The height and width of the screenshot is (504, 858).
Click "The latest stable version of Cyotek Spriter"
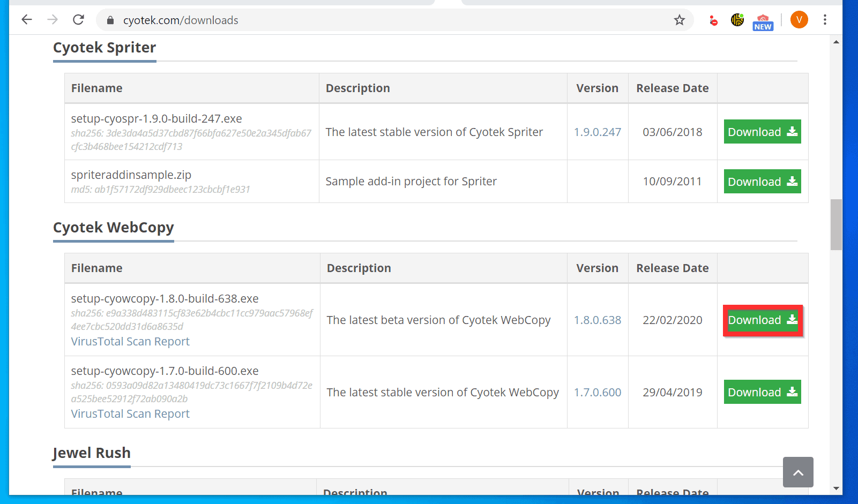tap(434, 132)
